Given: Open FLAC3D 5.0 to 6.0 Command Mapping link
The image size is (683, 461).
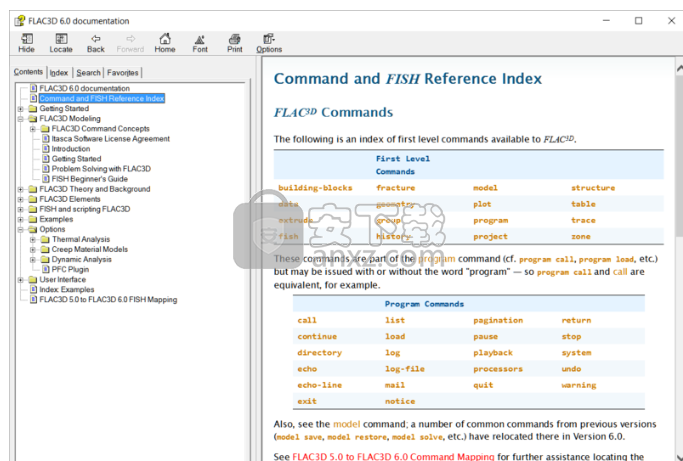Looking at the screenshot, I should click(393, 456).
